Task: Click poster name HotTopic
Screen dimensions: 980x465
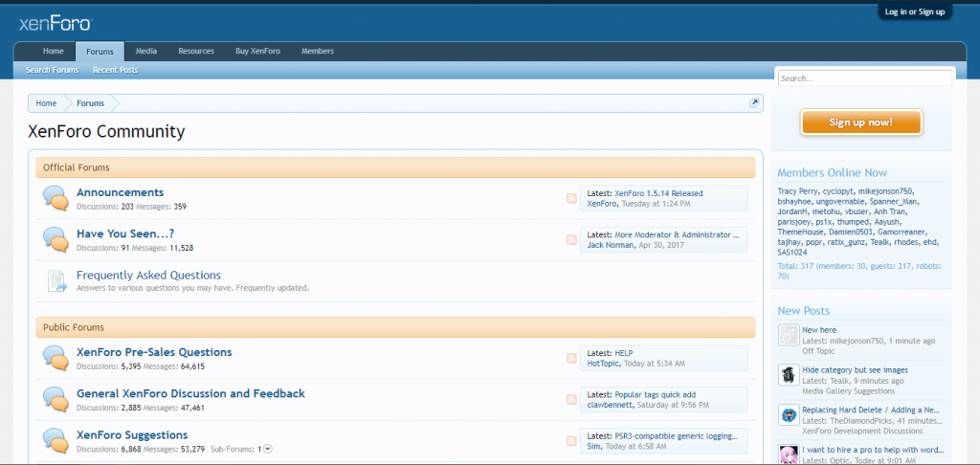Action: [603, 364]
